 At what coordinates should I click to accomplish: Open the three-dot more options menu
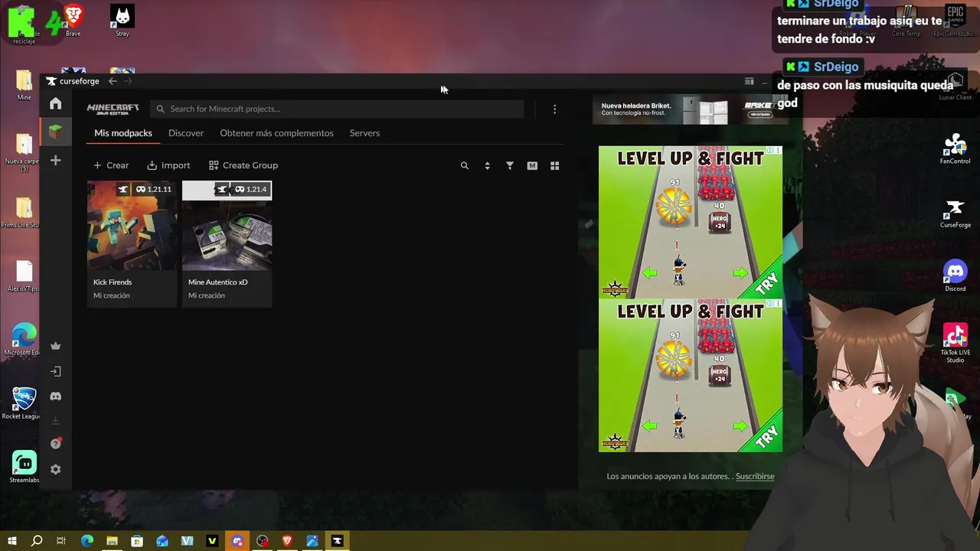point(555,109)
